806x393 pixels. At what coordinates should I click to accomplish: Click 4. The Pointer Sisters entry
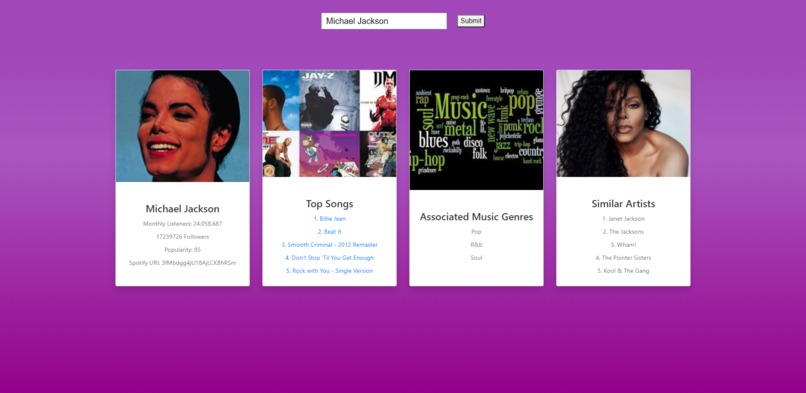tap(624, 258)
